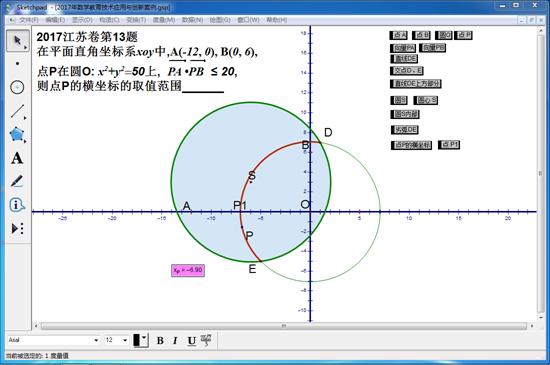
Task: Click the 直线DE action button
Action: tap(404, 59)
